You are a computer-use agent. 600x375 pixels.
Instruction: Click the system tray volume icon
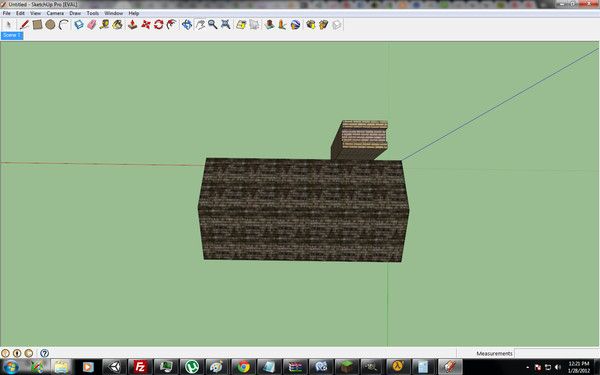click(x=558, y=367)
